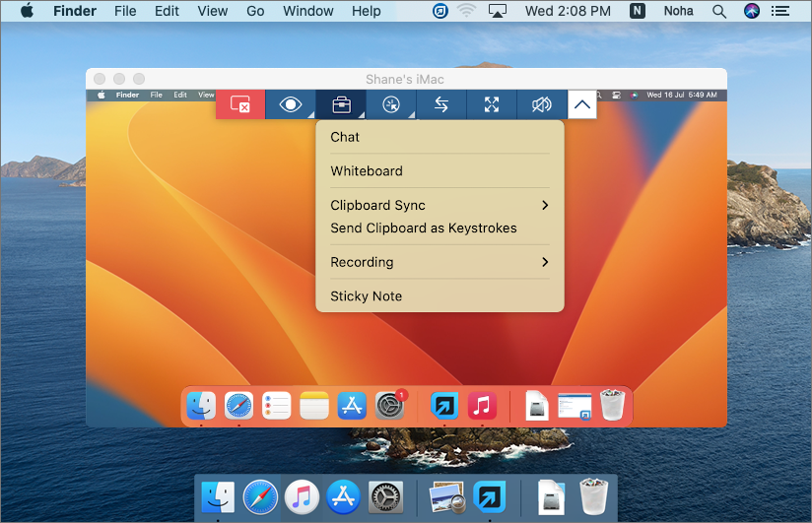Screen dimensions: 812x523
Task: Open the remote actions cursor icon
Action: pyautogui.click(x=391, y=104)
